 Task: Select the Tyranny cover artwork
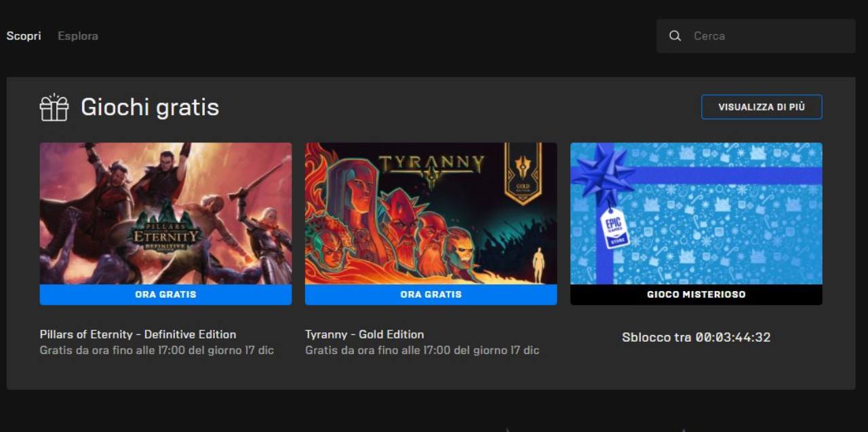click(431, 214)
